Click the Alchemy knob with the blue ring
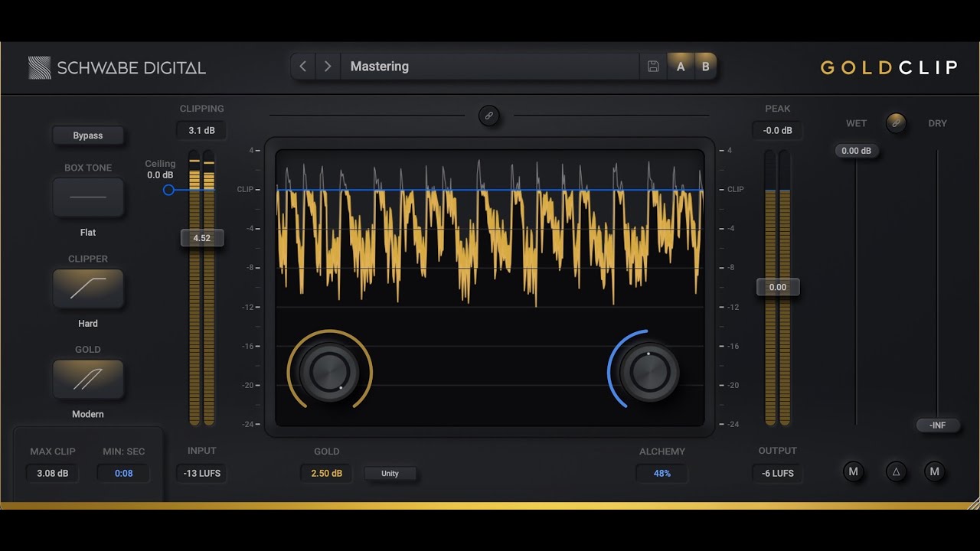Image resolution: width=980 pixels, height=551 pixels. click(649, 372)
